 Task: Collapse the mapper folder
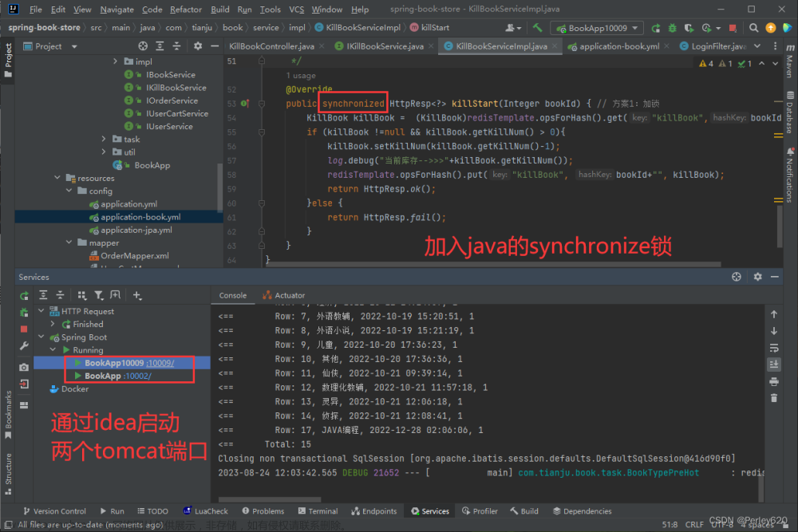point(69,242)
